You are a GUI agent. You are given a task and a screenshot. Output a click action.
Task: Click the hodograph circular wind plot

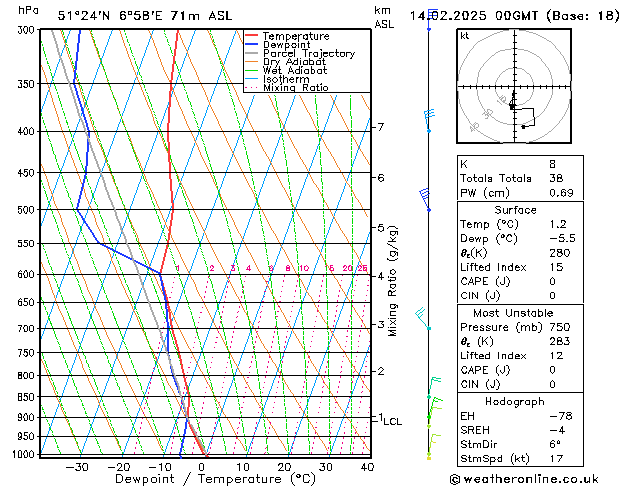click(x=512, y=91)
